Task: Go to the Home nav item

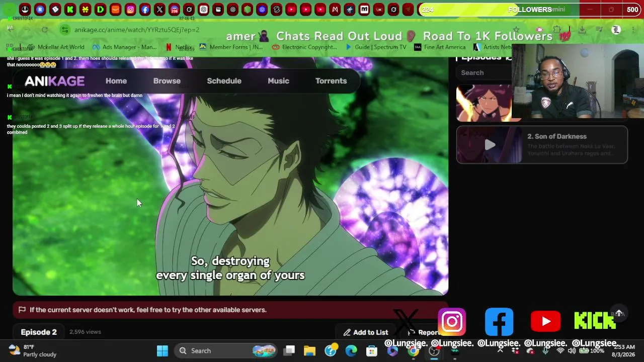Action: pyautogui.click(x=116, y=81)
